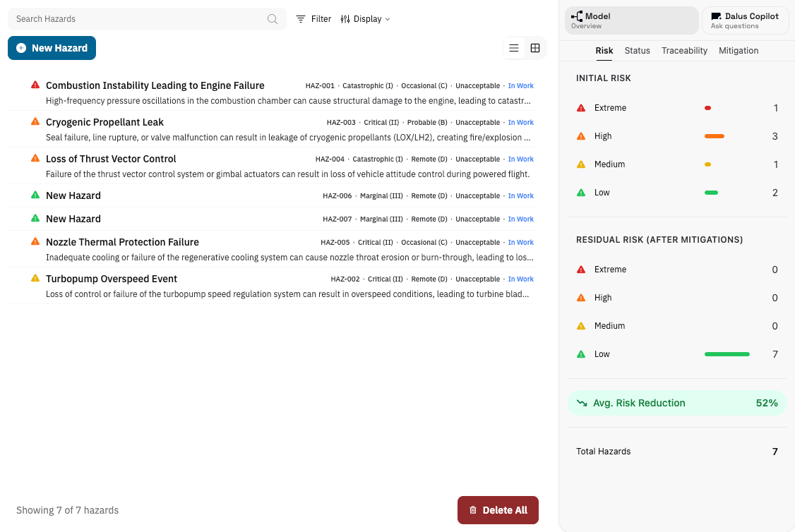This screenshot has width=795, height=532.
Task: Click yellow warning icon for Turbopump Overspeed Event
Action: (35, 278)
